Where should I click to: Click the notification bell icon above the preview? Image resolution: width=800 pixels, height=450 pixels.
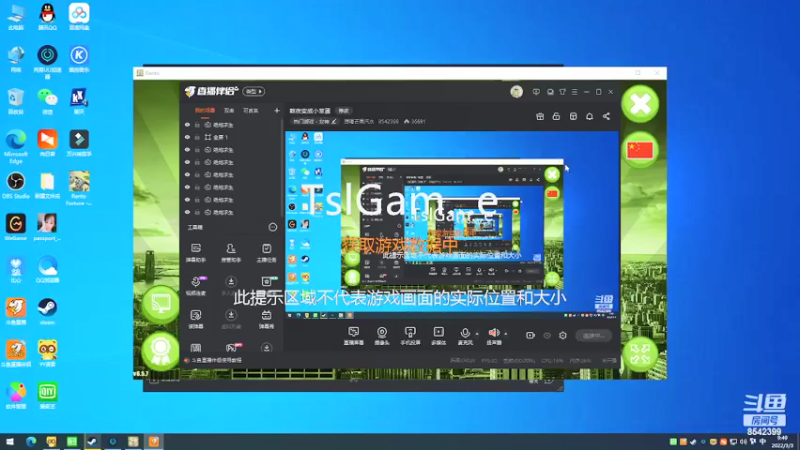click(589, 116)
